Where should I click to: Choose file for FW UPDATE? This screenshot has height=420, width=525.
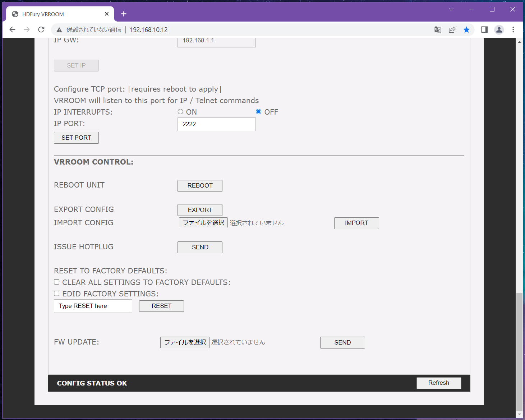(185, 342)
